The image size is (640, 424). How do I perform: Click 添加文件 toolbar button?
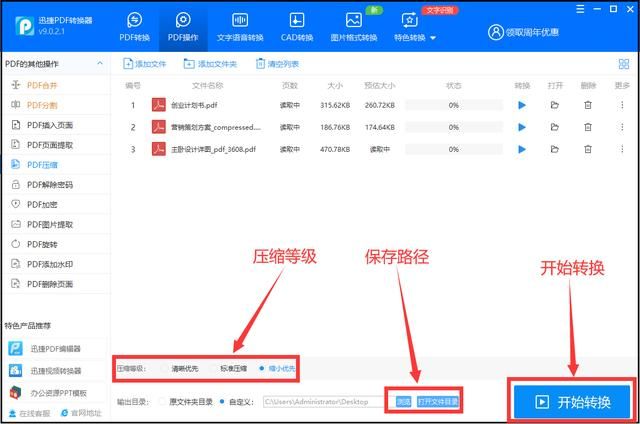[x=144, y=64]
